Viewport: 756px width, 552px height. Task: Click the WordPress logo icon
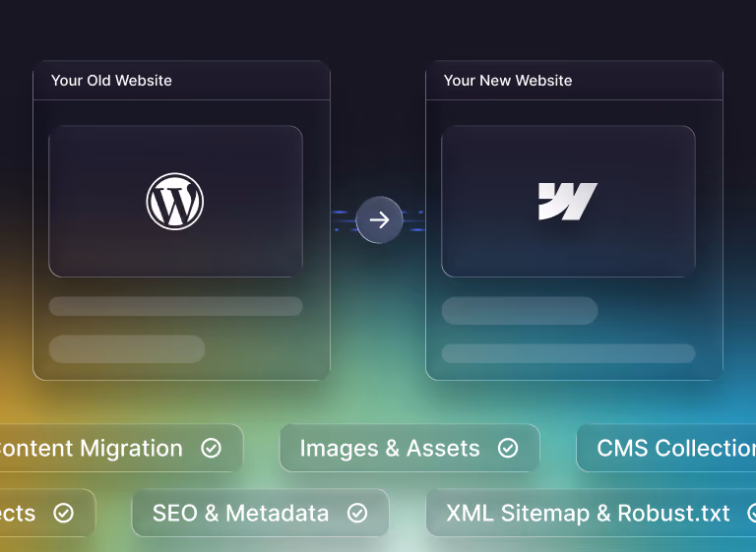pos(175,202)
